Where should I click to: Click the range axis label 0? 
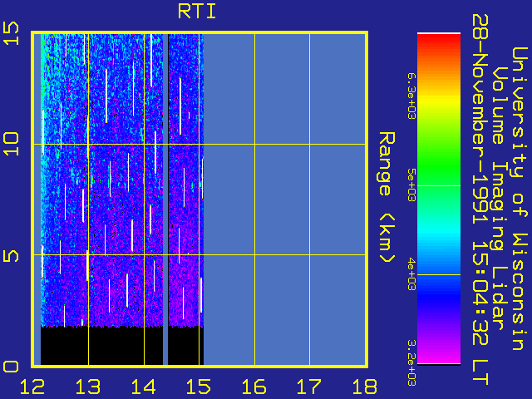[11, 367]
